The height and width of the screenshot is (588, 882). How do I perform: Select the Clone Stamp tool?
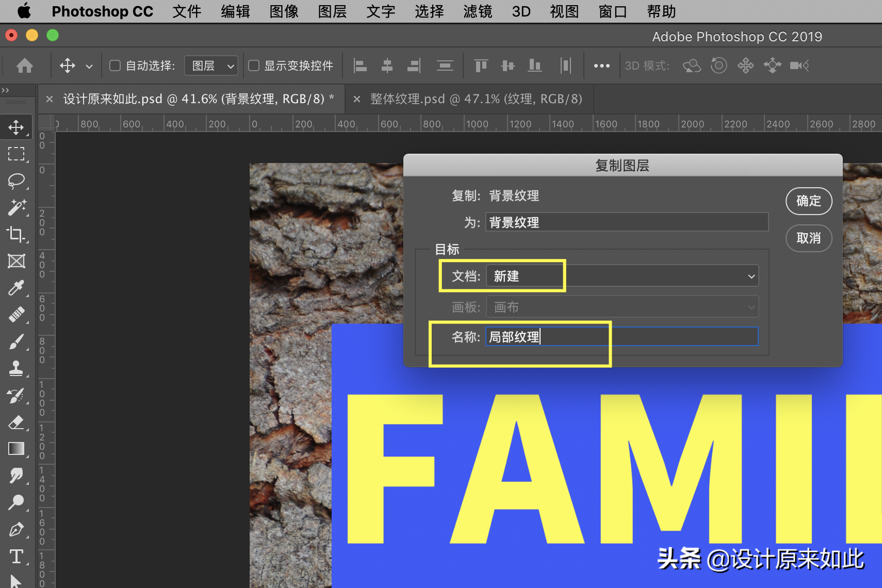(x=16, y=368)
